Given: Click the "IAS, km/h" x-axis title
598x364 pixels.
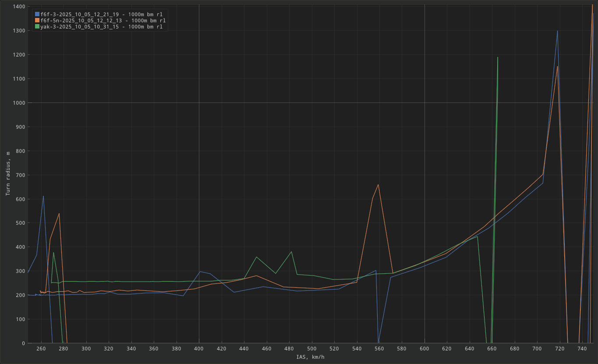Looking at the screenshot, I should 310,357.
